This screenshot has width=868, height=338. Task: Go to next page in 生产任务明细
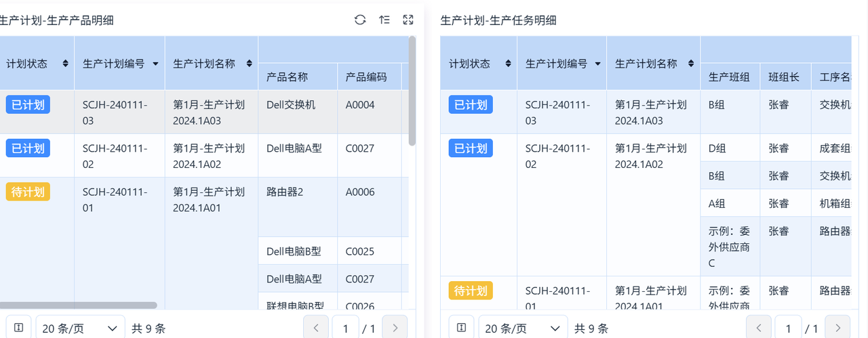(837, 328)
